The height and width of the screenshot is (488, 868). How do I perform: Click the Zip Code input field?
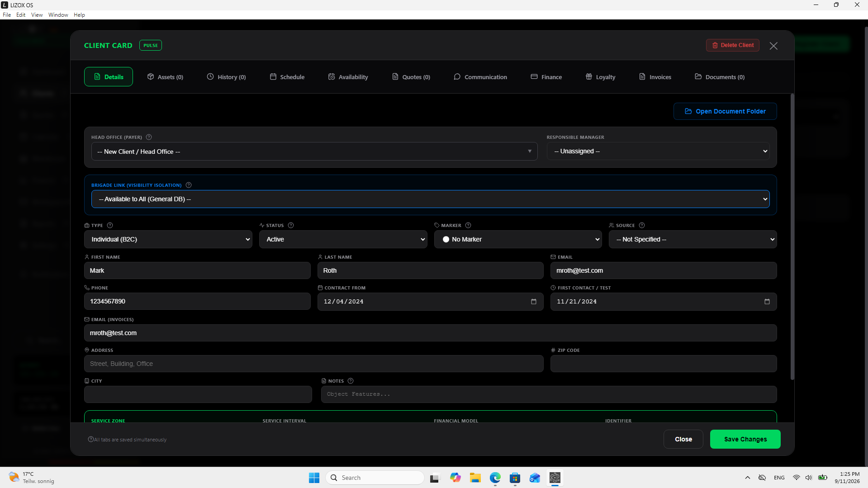coord(664,364)
